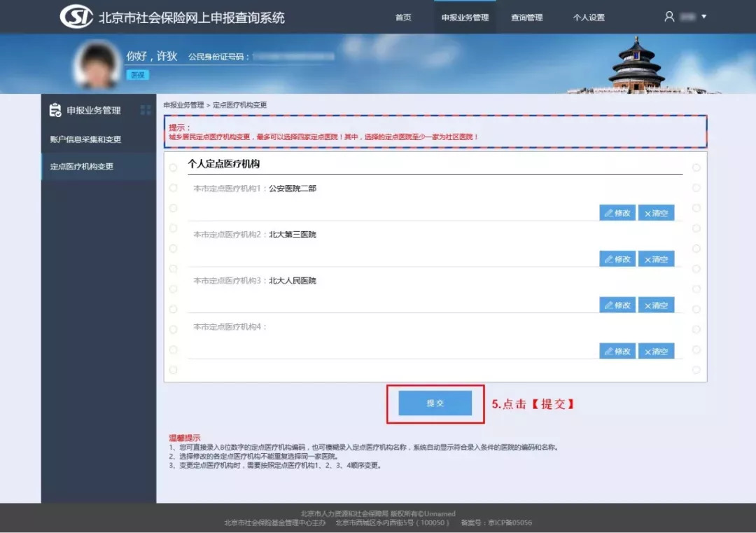This screenshot has width=756, height=533.
Task: Select the radio circle beside 个人定点医疗机构 heading
Action: [173, 167]
